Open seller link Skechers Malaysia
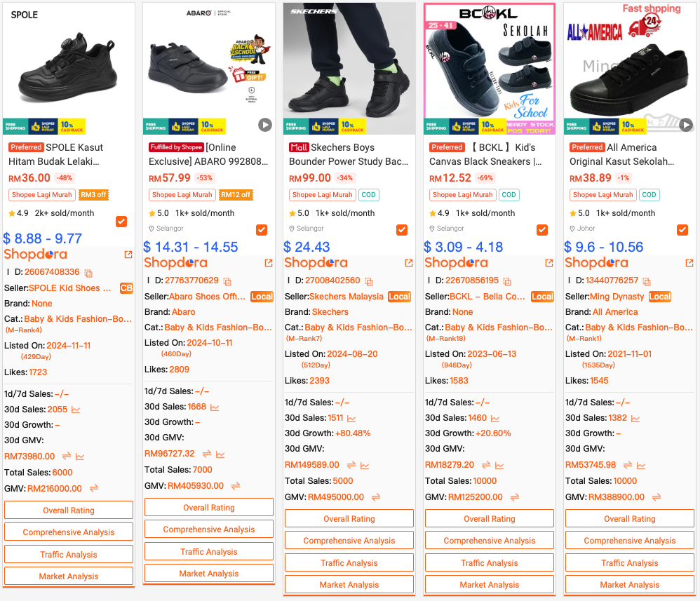700x601 pixels. (346, 297)
